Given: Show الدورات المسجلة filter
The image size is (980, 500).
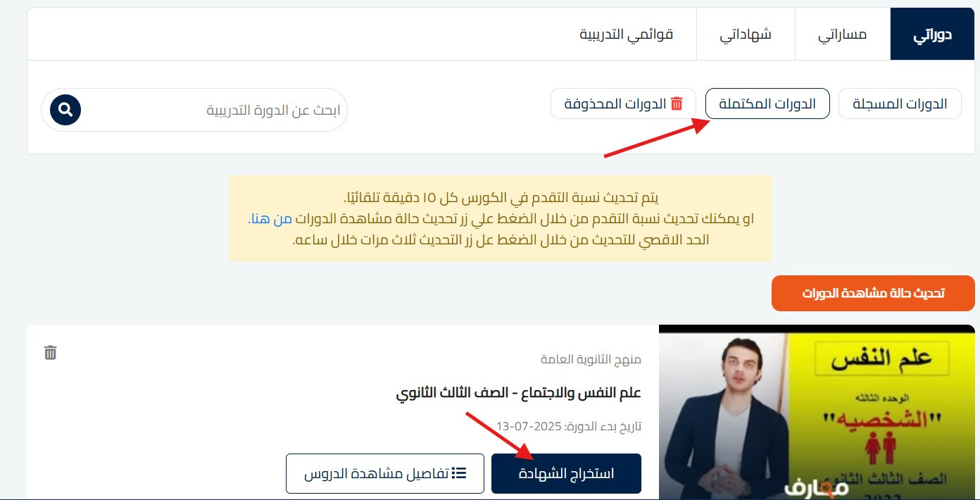Looking at the screenshot, I should click(x=900, y=104).
